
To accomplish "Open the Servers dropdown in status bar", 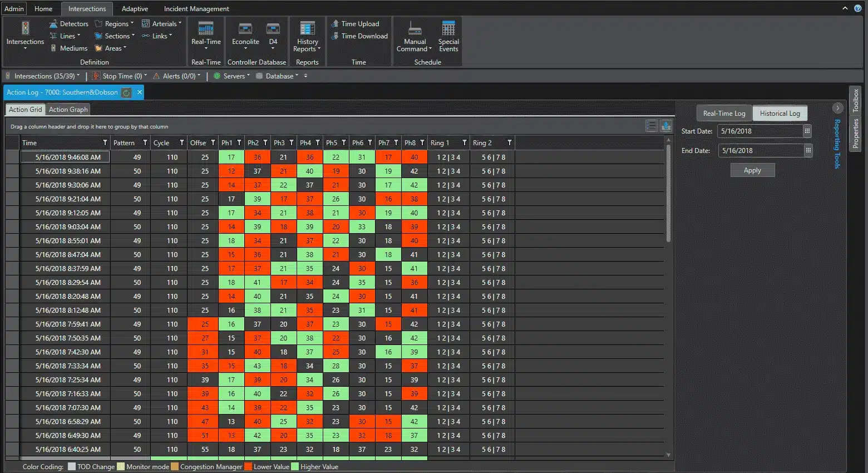I will point(233,76).
